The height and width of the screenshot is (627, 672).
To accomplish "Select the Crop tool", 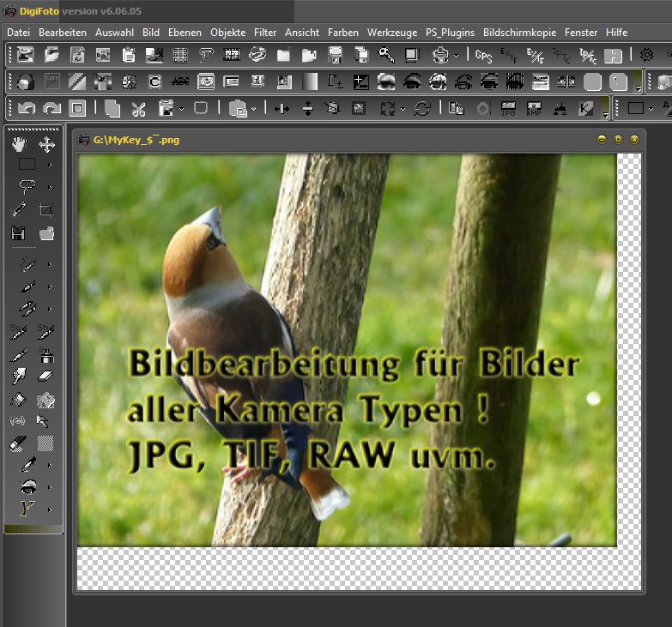I will [46, 210].
